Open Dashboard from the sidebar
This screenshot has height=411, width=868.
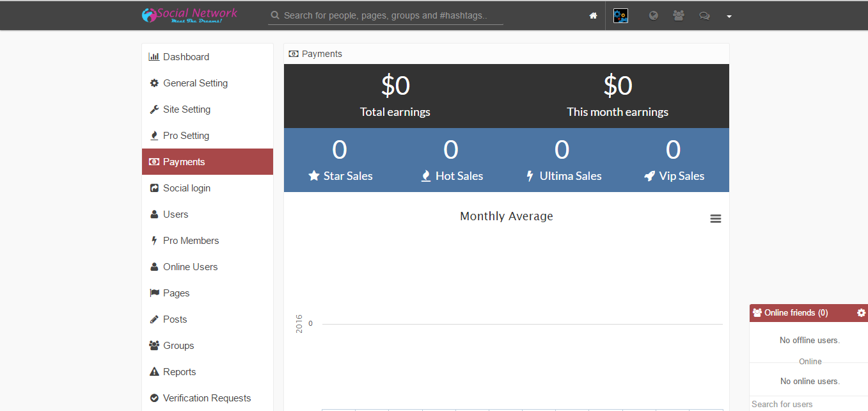tap(185, 57)
